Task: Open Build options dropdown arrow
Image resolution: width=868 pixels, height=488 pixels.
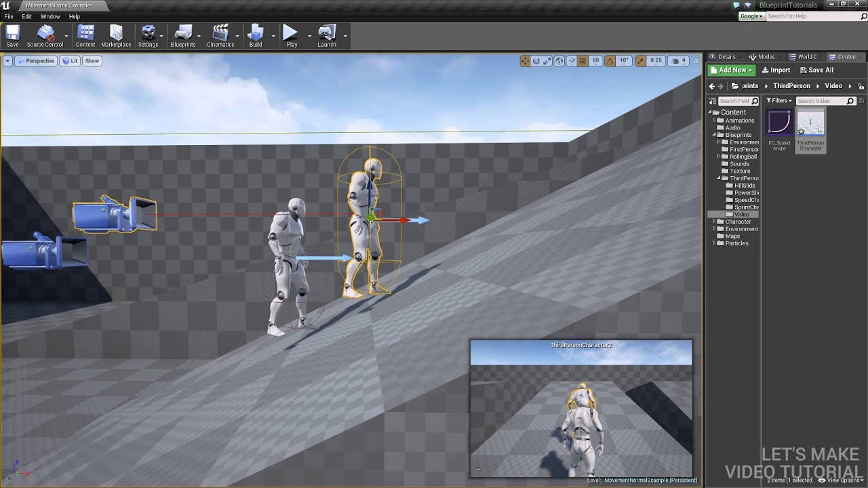Action: click(x=273, y=36)
